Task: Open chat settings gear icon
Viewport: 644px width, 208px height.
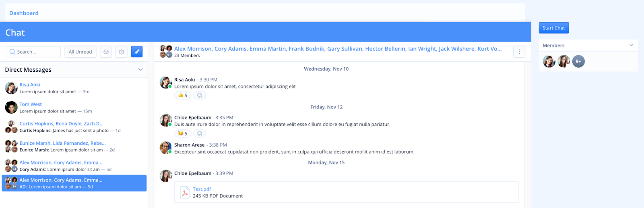Action: [x=122, y=52]
